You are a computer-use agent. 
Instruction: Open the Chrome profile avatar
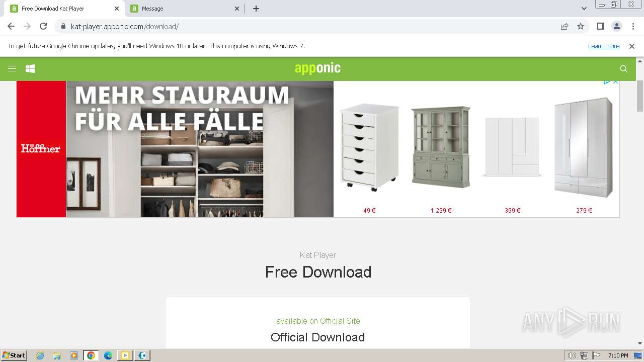point(616,26)
